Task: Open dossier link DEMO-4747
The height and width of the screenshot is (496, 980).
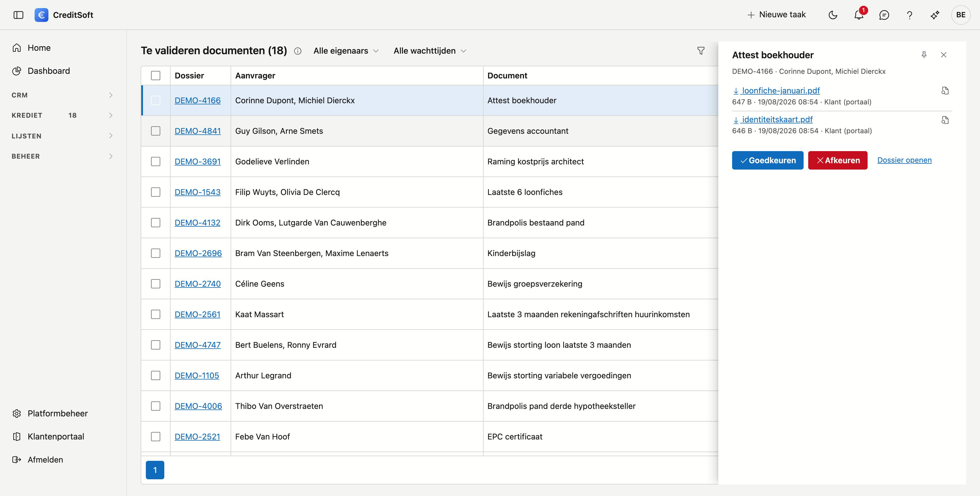Action: click(197, 345)
